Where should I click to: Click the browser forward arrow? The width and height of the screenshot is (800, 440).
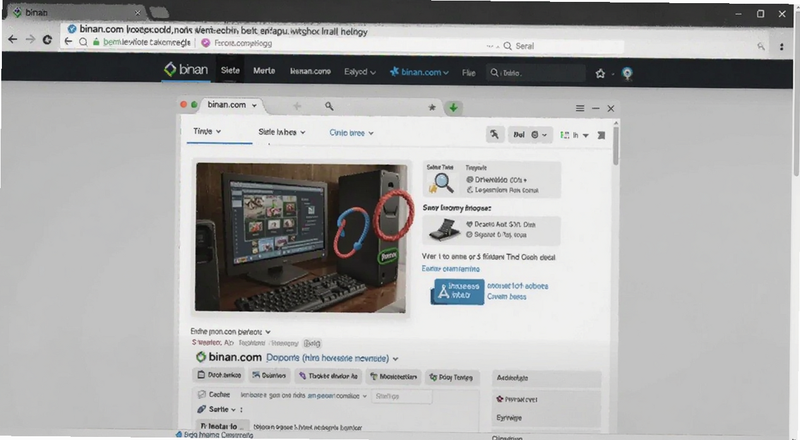pos(30,39)
